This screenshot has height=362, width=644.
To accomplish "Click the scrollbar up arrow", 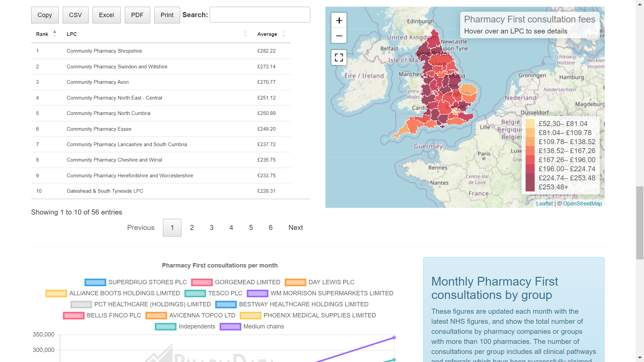I will (640, 4).
